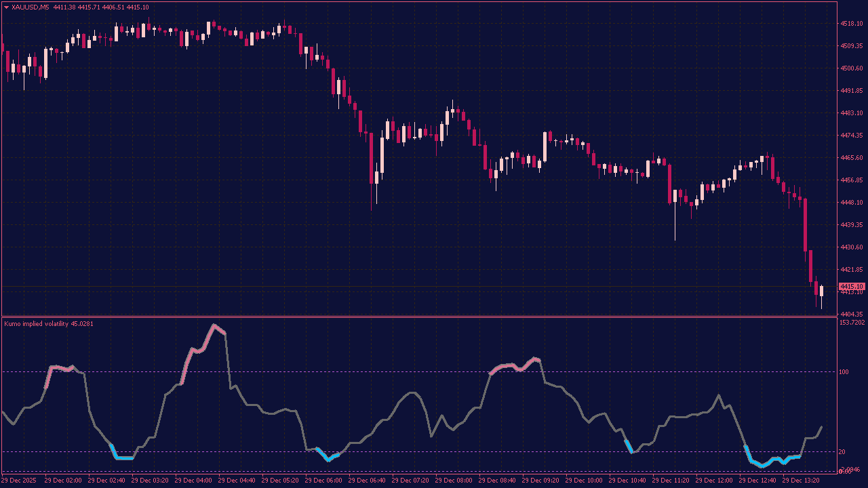
Task: Select the long lower wick candle near 29 Dec 11:00
Action: 675,203
